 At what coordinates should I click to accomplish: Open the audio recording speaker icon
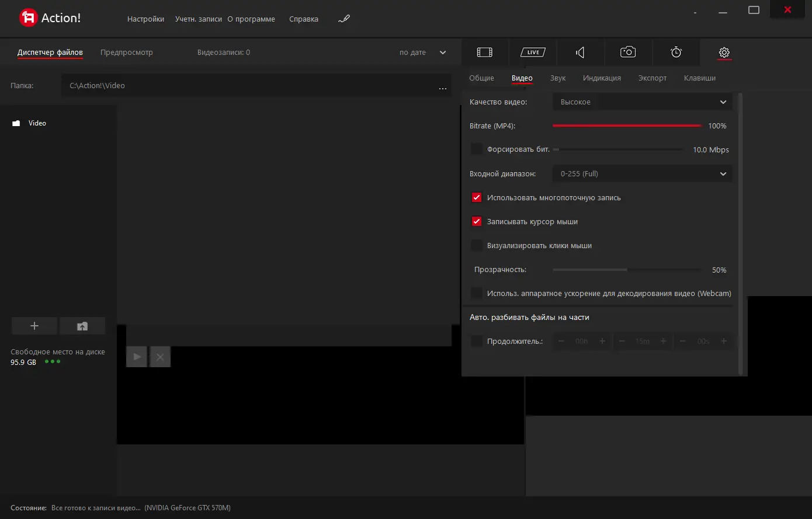point(580,53)
